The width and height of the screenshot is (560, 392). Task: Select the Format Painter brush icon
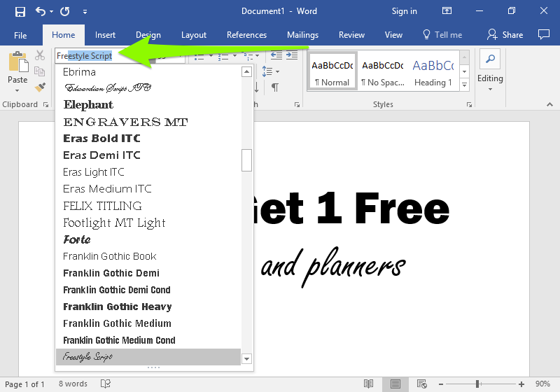[40, 87]
